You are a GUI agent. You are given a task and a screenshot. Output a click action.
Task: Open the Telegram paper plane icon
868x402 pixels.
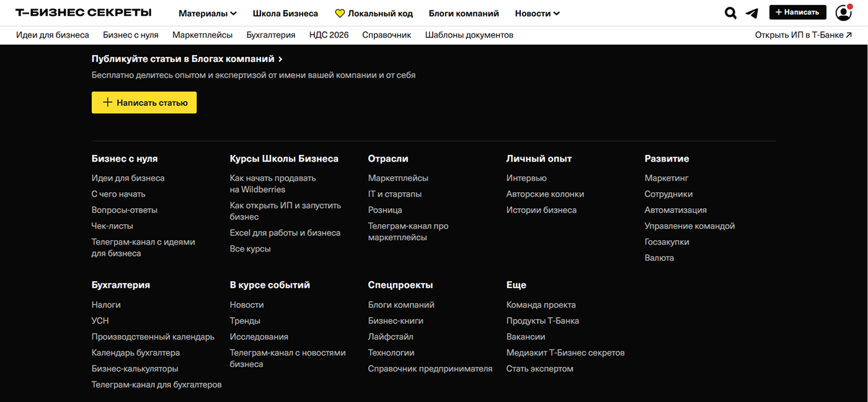coord(752,13)
